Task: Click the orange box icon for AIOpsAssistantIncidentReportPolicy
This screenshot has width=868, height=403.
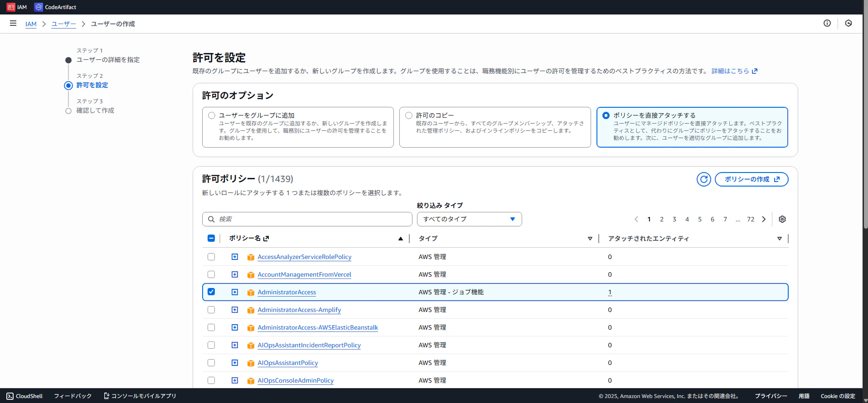Action: click(x=251, y=345)
